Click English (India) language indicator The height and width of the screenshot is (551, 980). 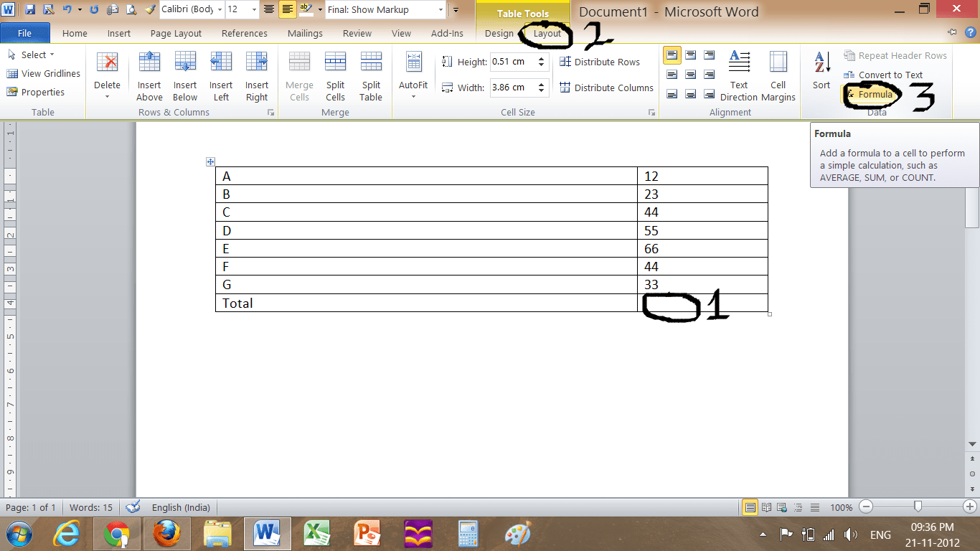pyautogui.click(x=181, y=507)
